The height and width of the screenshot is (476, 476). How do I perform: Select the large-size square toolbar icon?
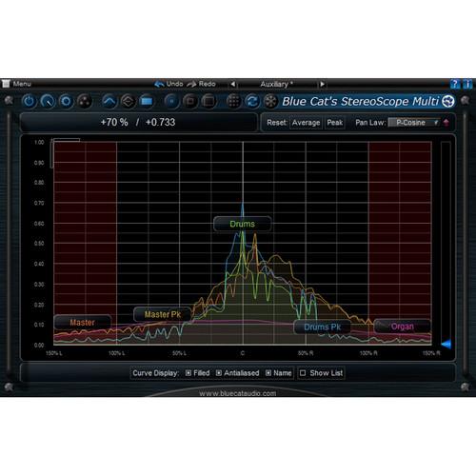[x=208, y=102]
